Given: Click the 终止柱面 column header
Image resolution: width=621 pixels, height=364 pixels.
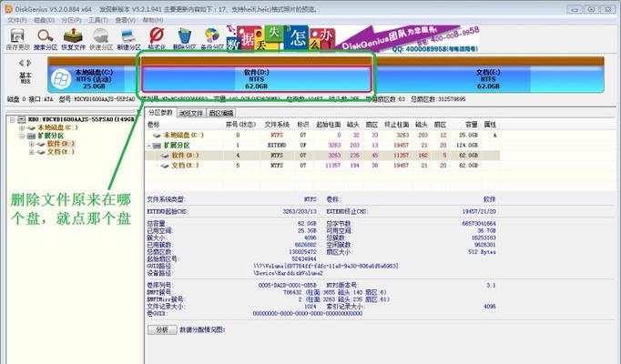Looking at the screenshot, I should coord(396,125).
